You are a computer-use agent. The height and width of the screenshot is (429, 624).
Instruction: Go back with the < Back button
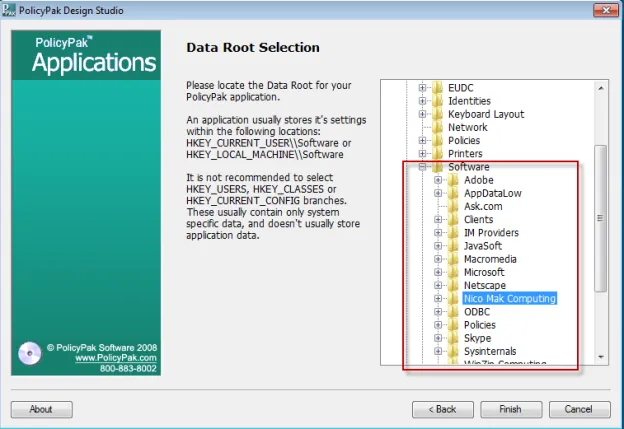[443, 409]
